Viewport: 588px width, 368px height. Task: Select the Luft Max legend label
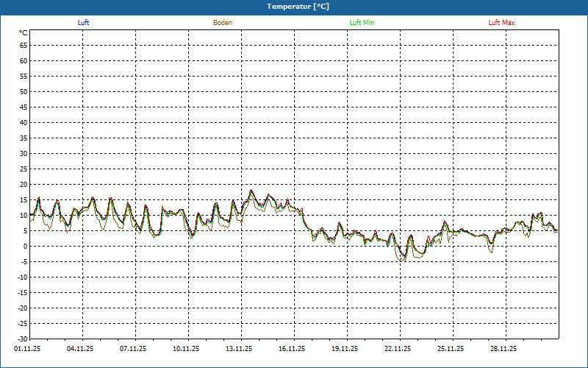(502, 23)
